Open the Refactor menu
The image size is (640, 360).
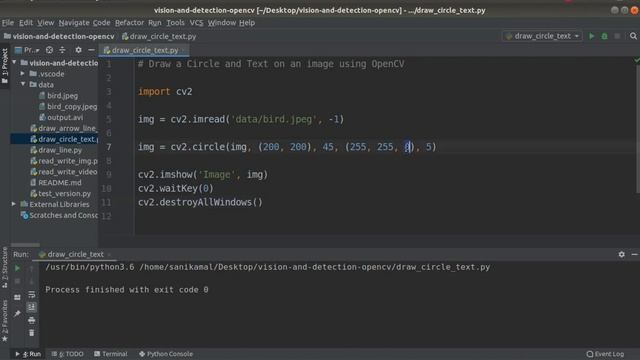129,23
